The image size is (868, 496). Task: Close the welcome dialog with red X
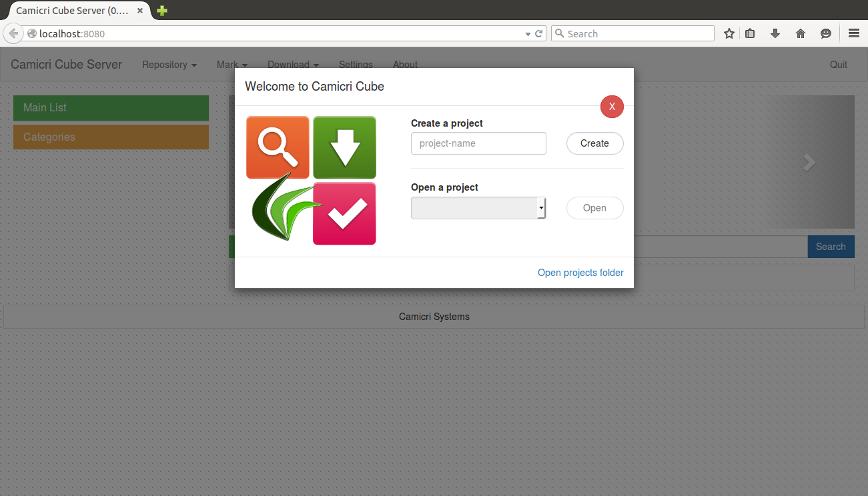(612, 107)
